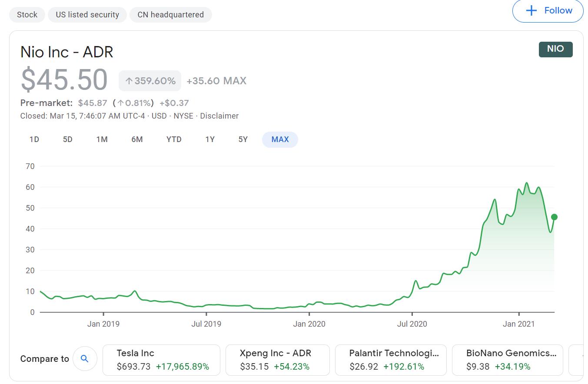Click the plus icon in Follow button

(x=531, y=10)
